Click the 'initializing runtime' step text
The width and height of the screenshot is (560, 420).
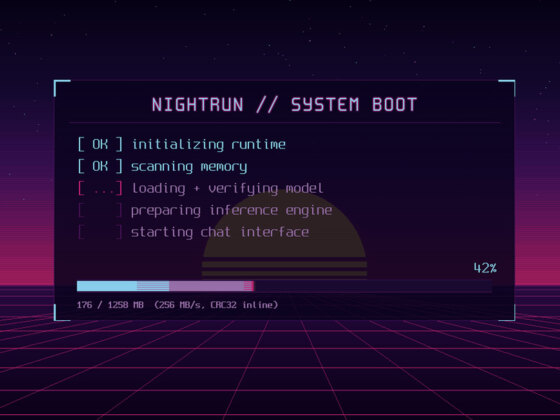209,145
